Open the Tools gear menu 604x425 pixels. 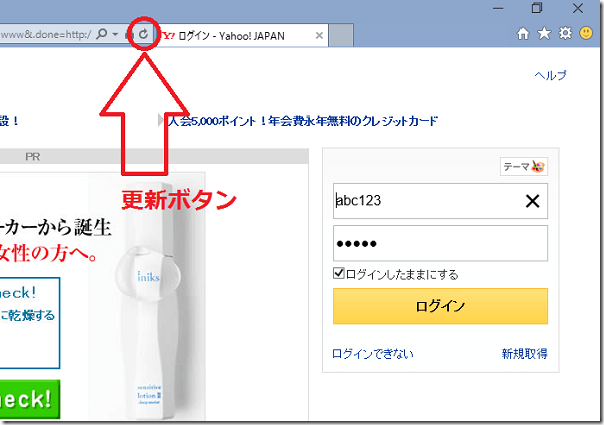click(565, 35)
